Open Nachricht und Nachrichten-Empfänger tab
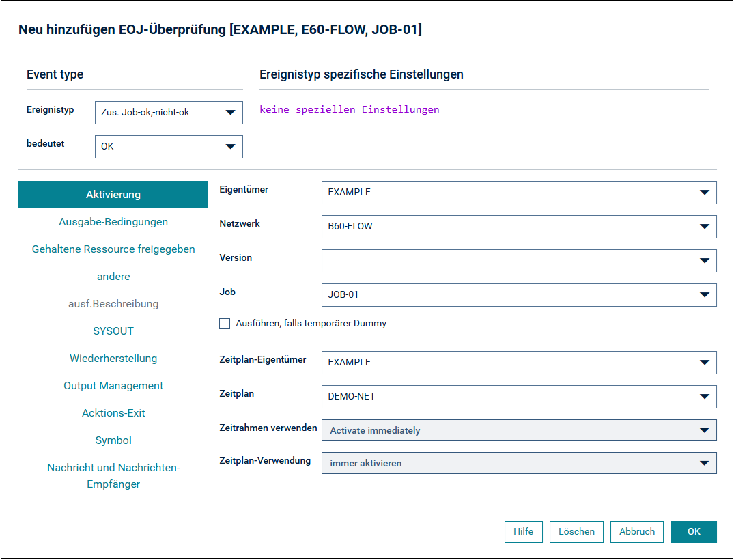The width and height of the screenshot is (734, 560). click(113, 476)
